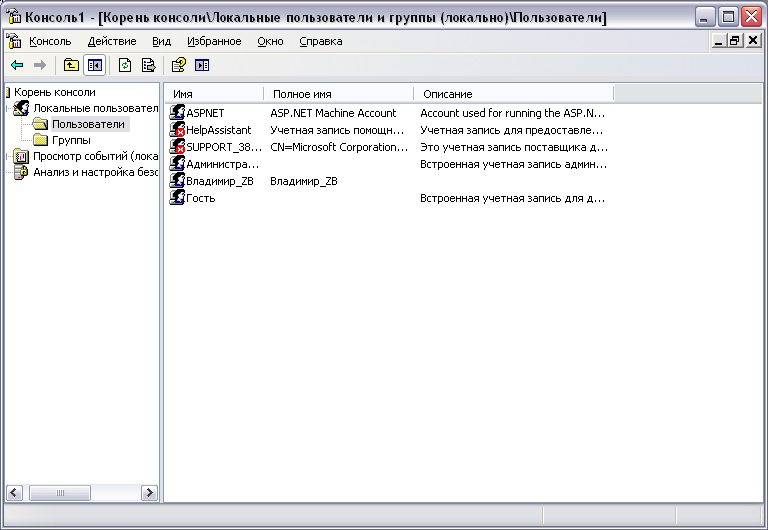Select Просмотр событий tree item
Image resolution: width=768 pixels, height=530 pixels.
96,156
